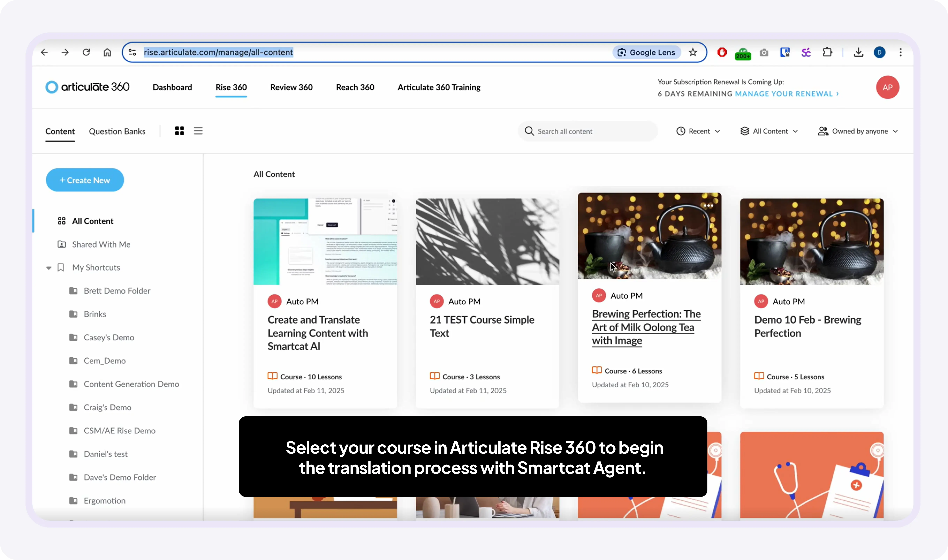Open Shared With Me in sidebar

pos(94,245)
